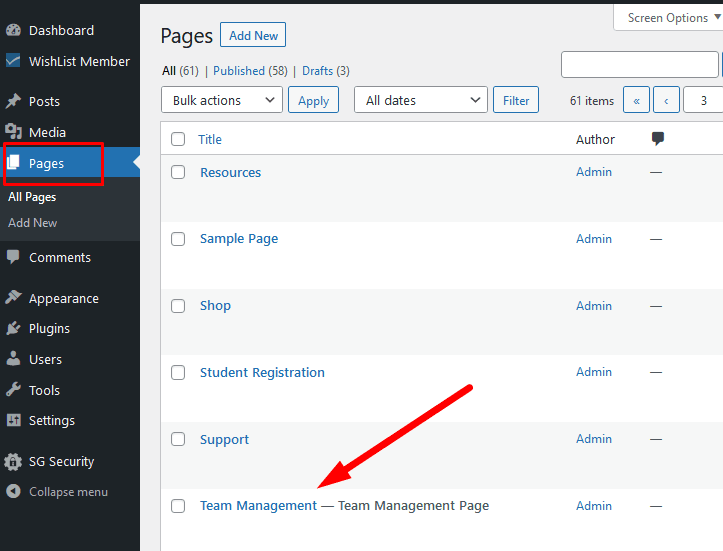Image resolution: width=723 pixels, height=551 pixels.
Task: Click the Apply button
Action: pos(314,100)
